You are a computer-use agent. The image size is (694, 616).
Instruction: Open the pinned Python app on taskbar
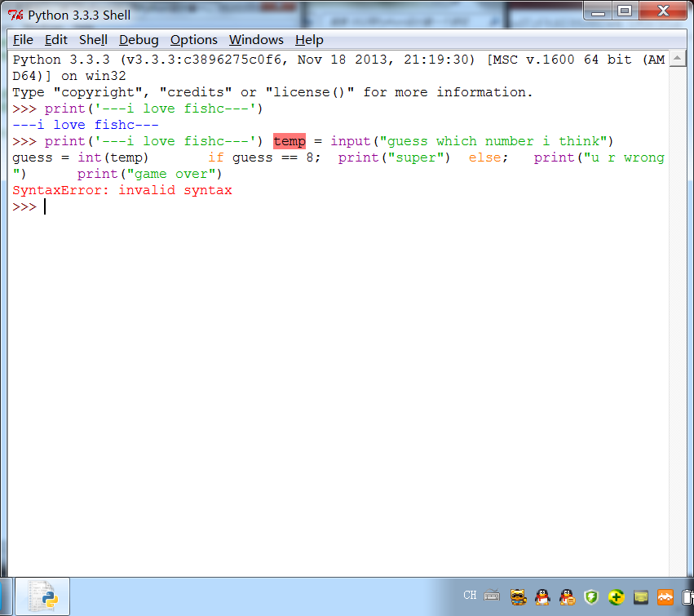coord(42,596)
